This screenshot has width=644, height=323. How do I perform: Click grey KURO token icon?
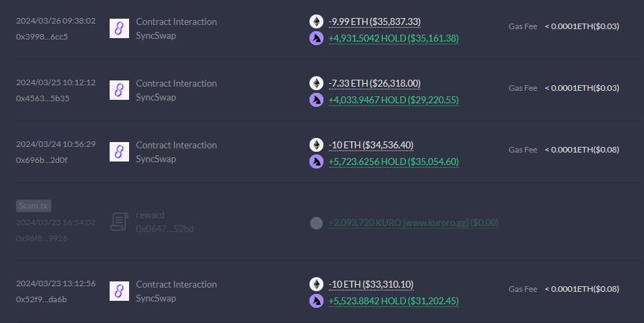(x=316, y=222)
